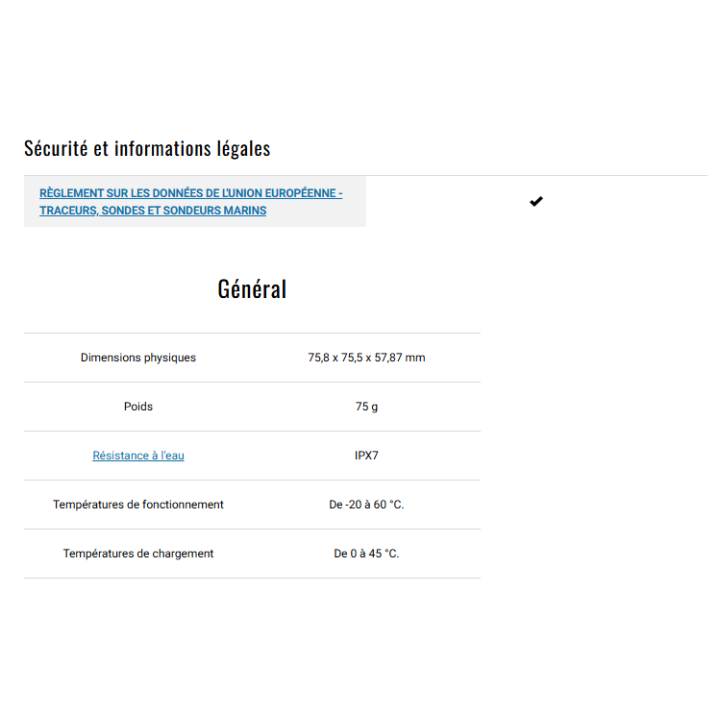The image size is (720, 720).
Task: Click the 75 g weight value
Action: tap(366, 407)
